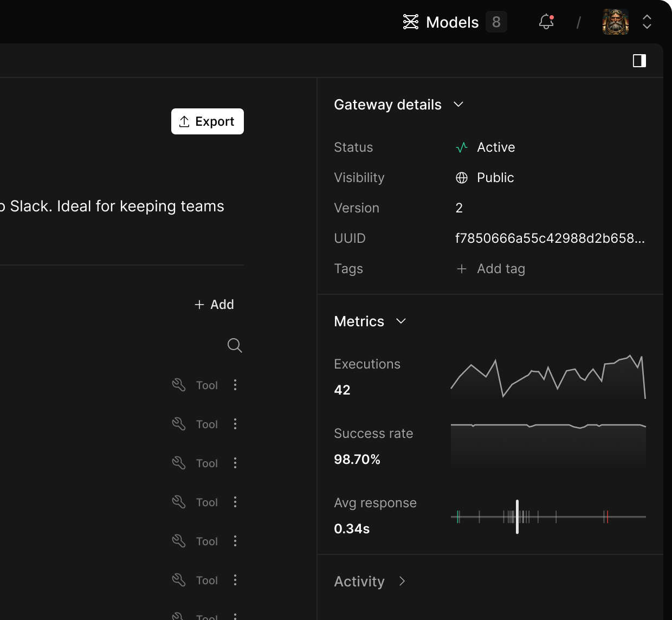Image resolution: width=672 pixels, height=620 pixels.
Task: Select the Models icon in the top bar
Action: [411, 22]
